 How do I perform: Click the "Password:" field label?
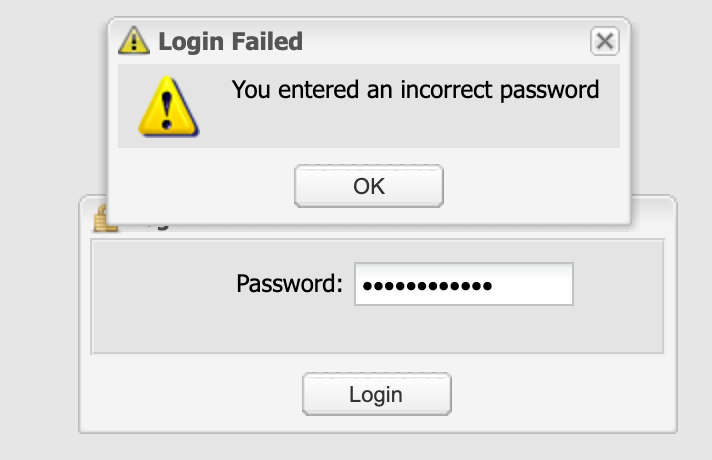pyautogui.click(x=289, y=284)
